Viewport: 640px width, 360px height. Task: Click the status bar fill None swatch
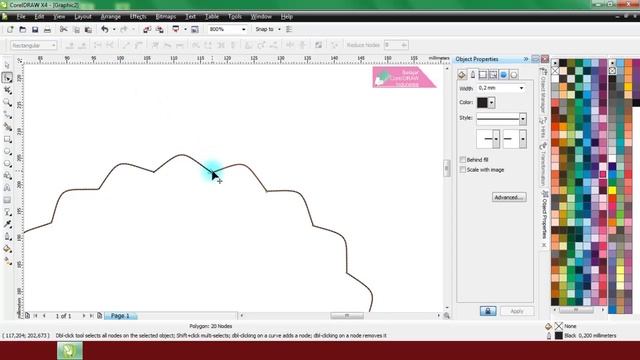pyautogui.click(x=559, y=326)
